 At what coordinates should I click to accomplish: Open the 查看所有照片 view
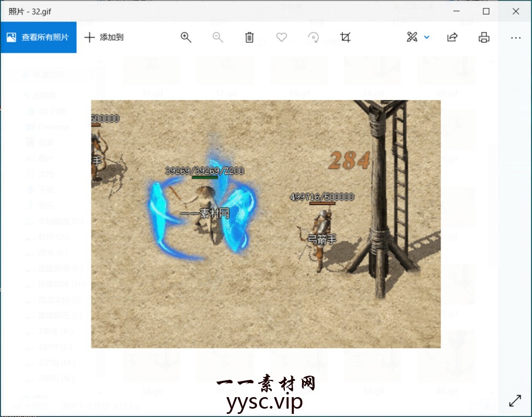(x=38, y=37)
